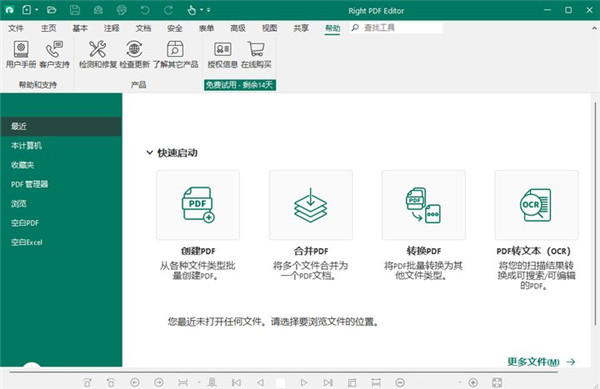Click the 客户支持 customer support icon
Screen dimensions: 600x389
[x=54, y=55]
